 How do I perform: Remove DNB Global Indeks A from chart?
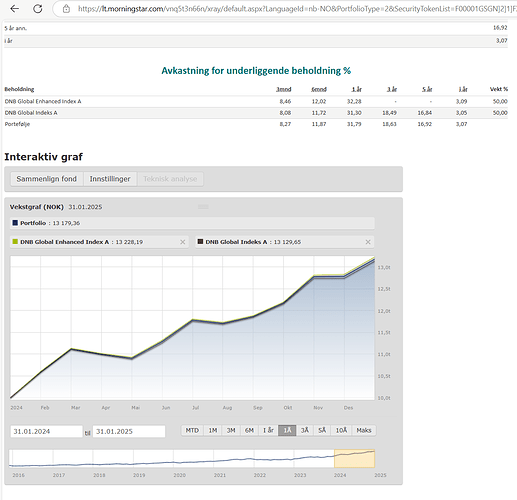[368, 242]
